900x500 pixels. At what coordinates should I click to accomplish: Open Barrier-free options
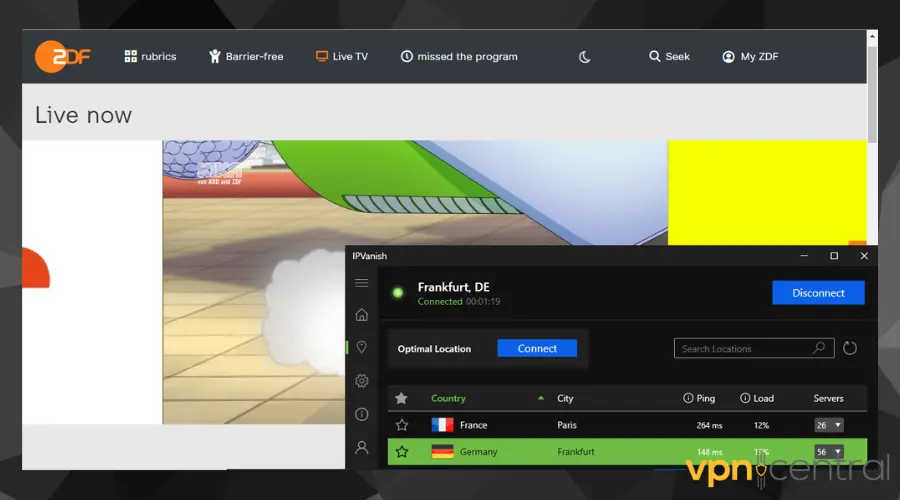coord(246,56)
